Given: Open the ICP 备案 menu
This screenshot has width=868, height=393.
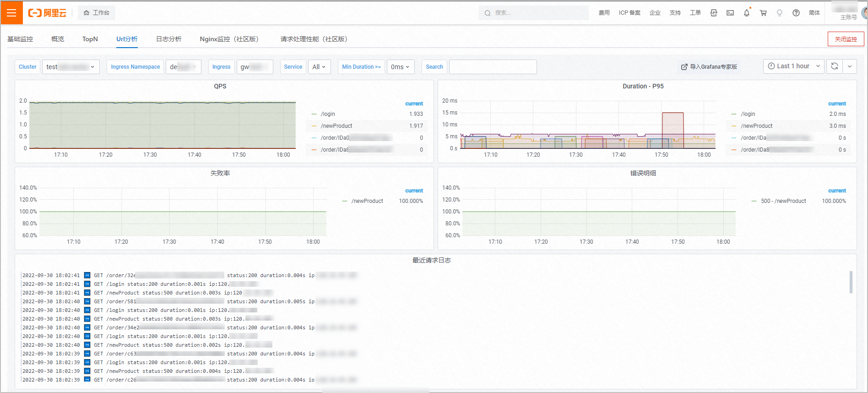Looking at the screenshot, I should point(629,13).
